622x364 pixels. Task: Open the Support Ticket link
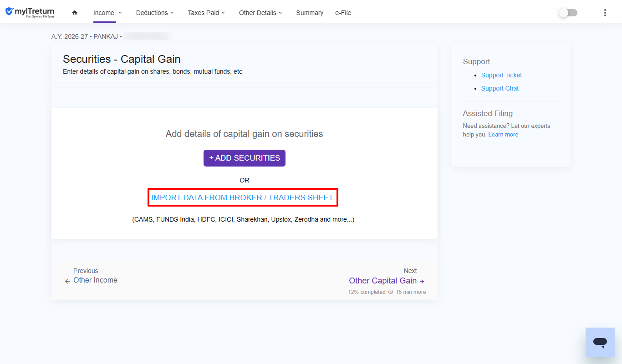[501, 75]
